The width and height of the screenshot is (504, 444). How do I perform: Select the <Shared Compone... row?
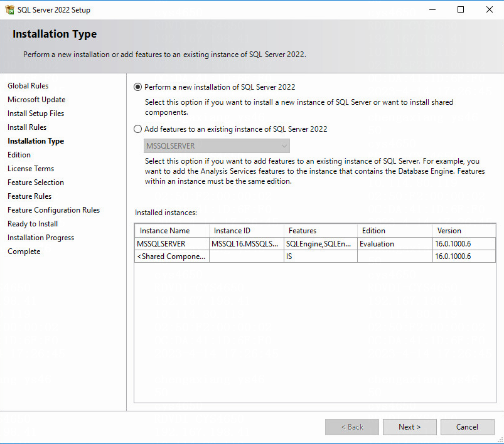(315, 256)
